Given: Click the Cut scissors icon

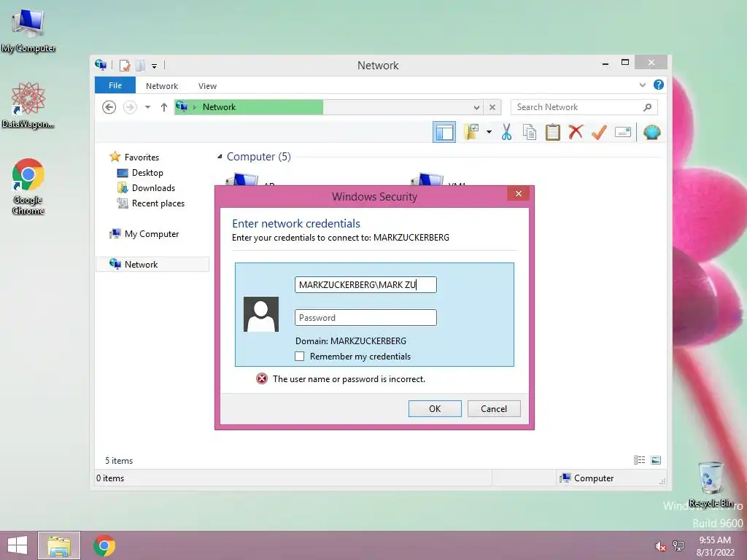Looking at the screenshot, I should [x=506, y=132].
